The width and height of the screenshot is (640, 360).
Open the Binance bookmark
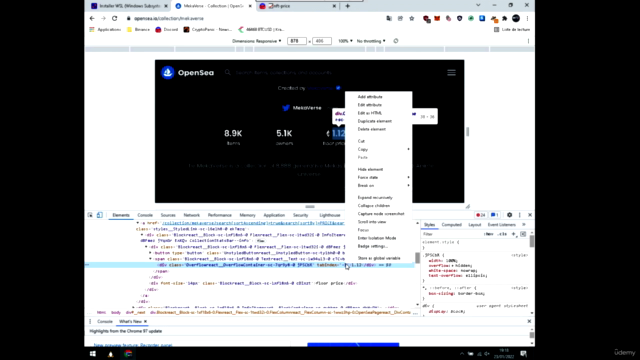click(138, 29)
